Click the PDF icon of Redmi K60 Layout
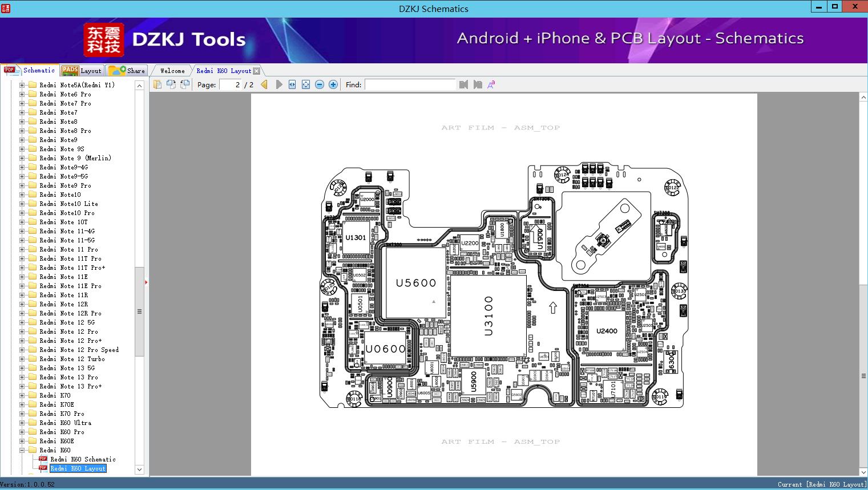This screenshot has height=490, width=868. click(43, 468)
